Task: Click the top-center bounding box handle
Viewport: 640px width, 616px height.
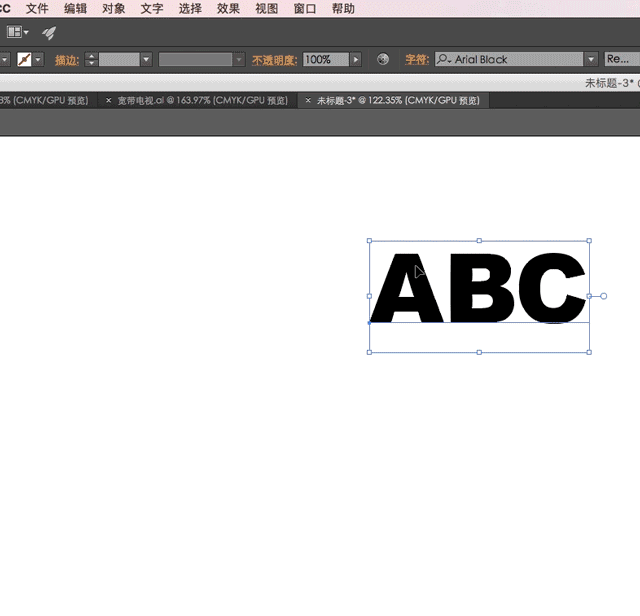Action: coord(479,241)
